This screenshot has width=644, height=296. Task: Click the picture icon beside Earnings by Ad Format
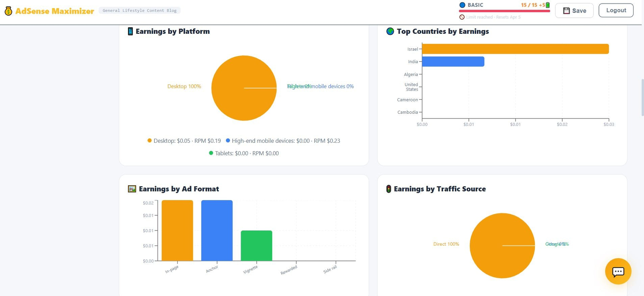(x=132, y=189)
